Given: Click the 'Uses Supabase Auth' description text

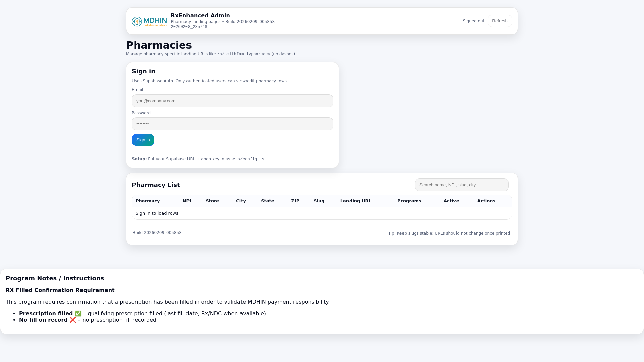Looking at the screenshot, I should click(x=210, y=81).
